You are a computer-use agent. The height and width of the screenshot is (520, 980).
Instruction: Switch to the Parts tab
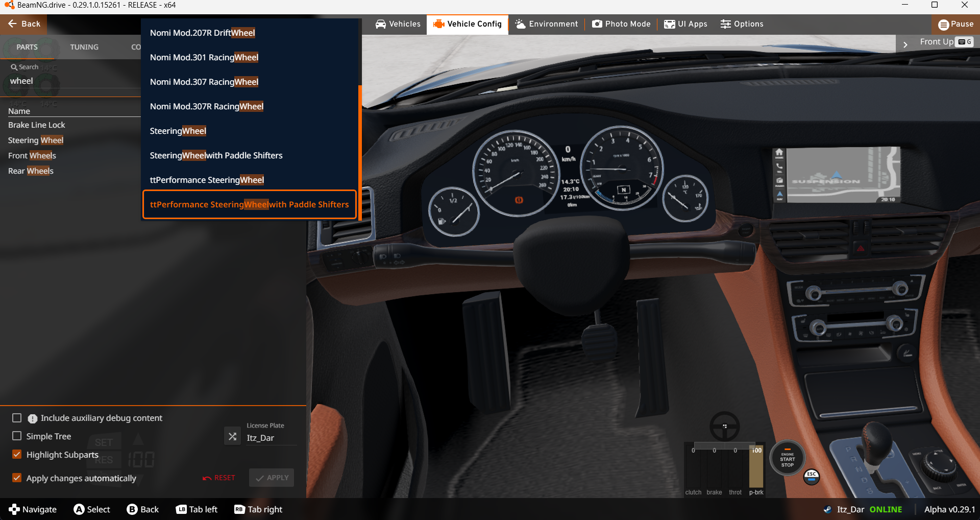27,47
